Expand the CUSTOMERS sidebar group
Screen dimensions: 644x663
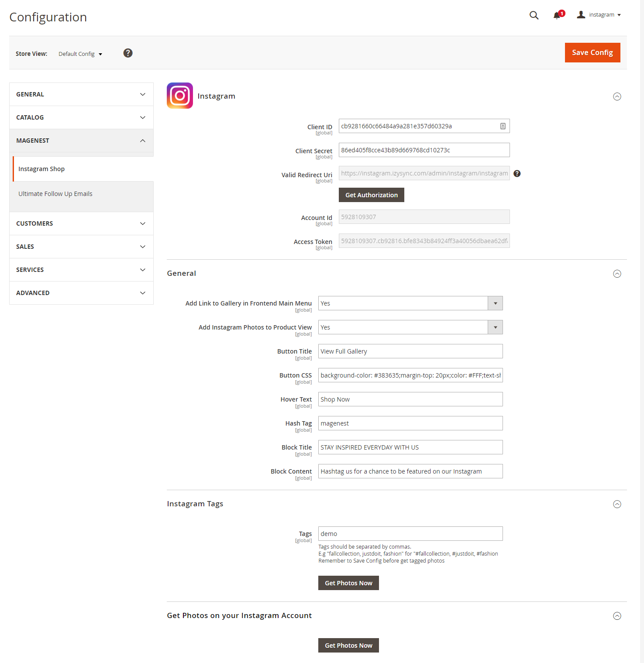pos(81,223)
